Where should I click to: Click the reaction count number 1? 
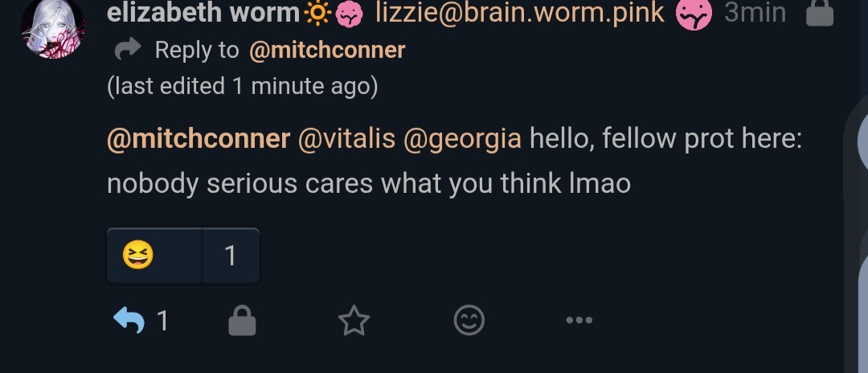(x=231, y=256)
